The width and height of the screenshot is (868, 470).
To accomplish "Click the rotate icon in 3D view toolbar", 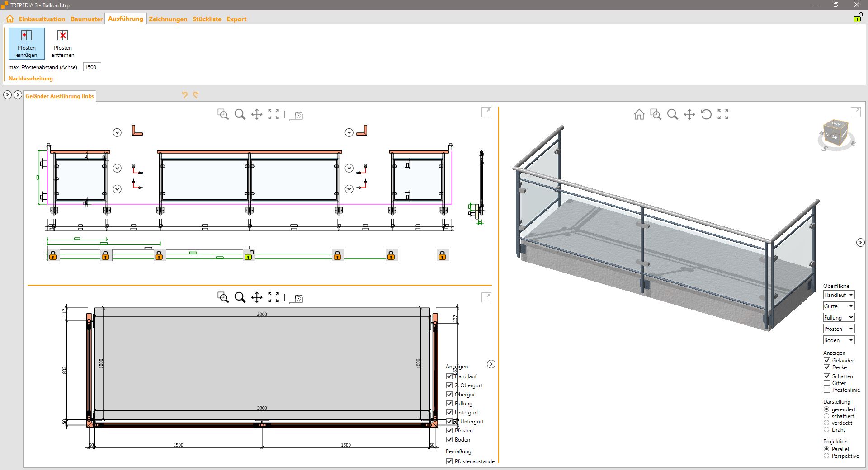I will 706,114.
